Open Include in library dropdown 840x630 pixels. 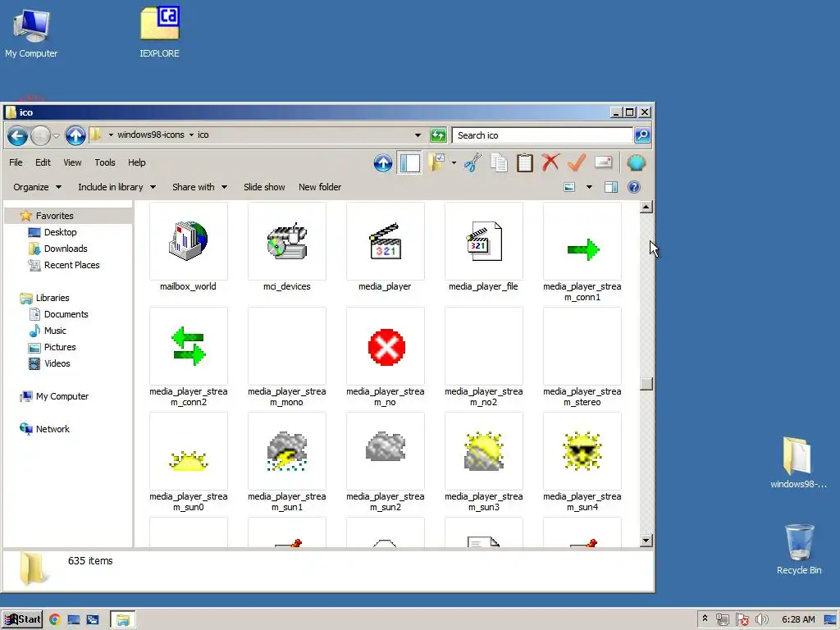pyautogui.click(x=116, y=187)
